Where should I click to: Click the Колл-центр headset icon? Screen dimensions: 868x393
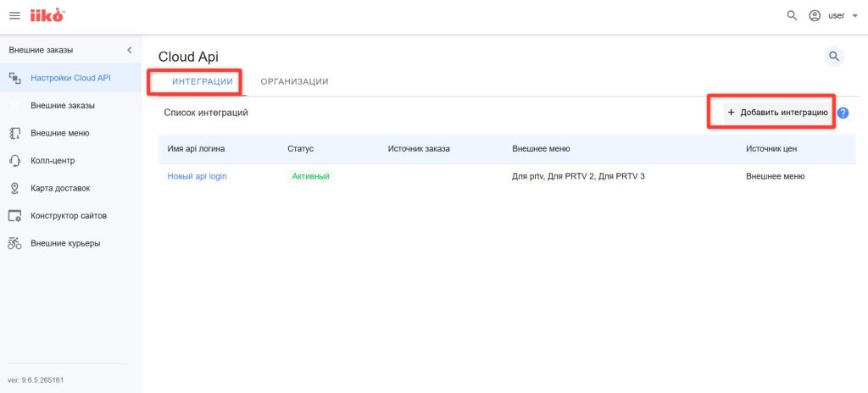[14, 160]
